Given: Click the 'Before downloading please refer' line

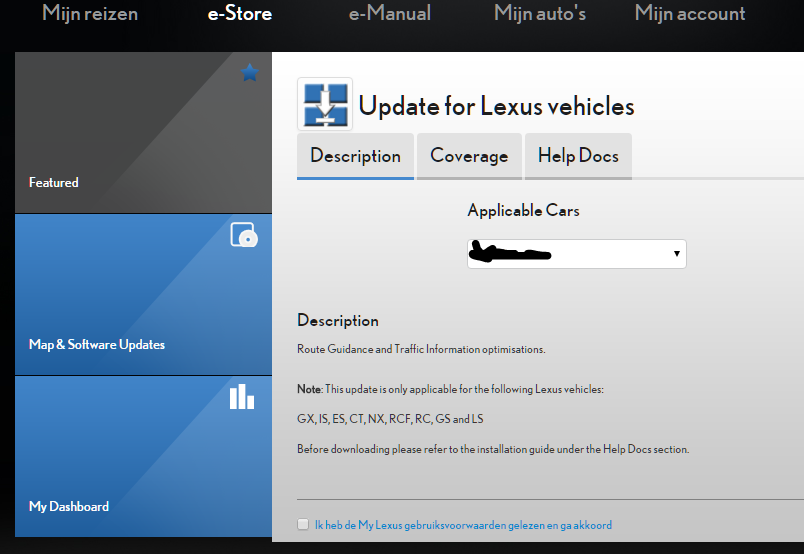Looking at the screenshot, I should click(x=493, y=449).
